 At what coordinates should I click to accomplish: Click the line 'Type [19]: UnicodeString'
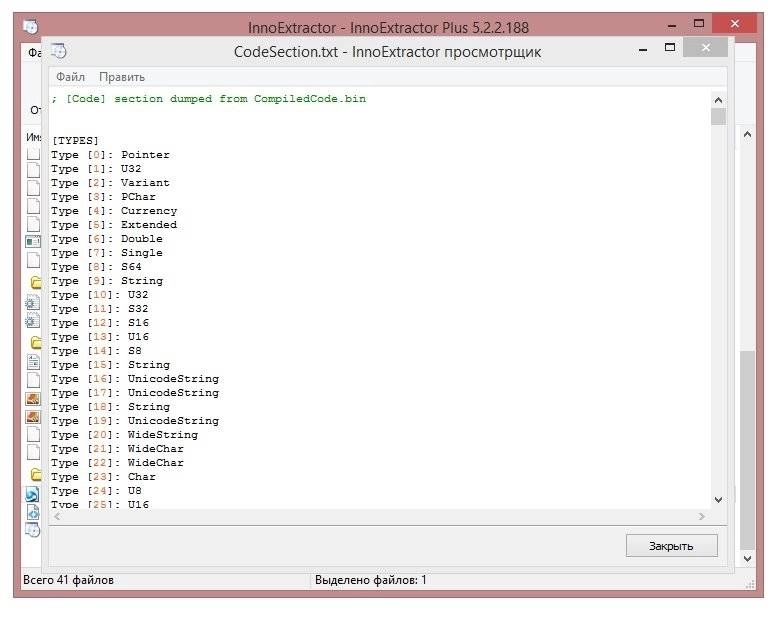click(x=134, y=420)
